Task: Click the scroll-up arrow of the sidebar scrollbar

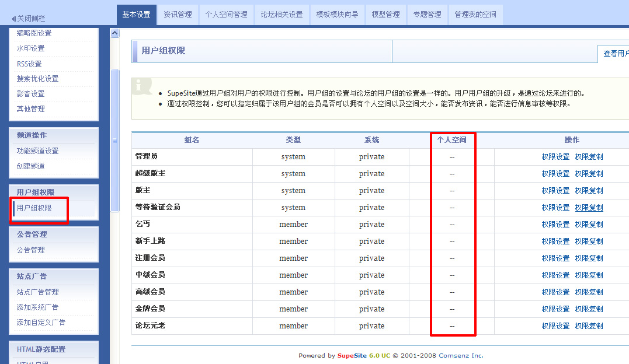Action: click(x=114, y=33)
